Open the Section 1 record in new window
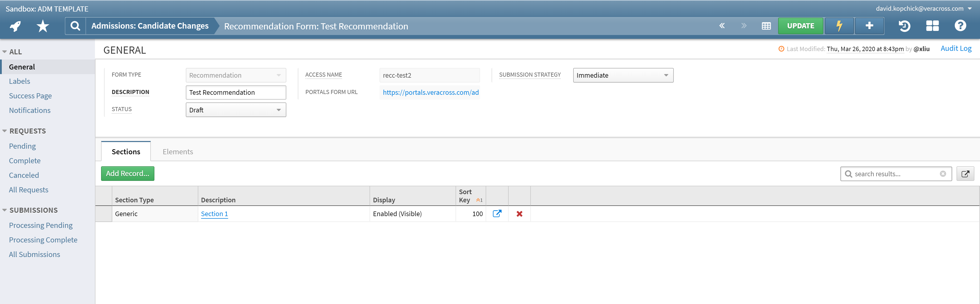This screenshot has height=304, width=980. 497,214
